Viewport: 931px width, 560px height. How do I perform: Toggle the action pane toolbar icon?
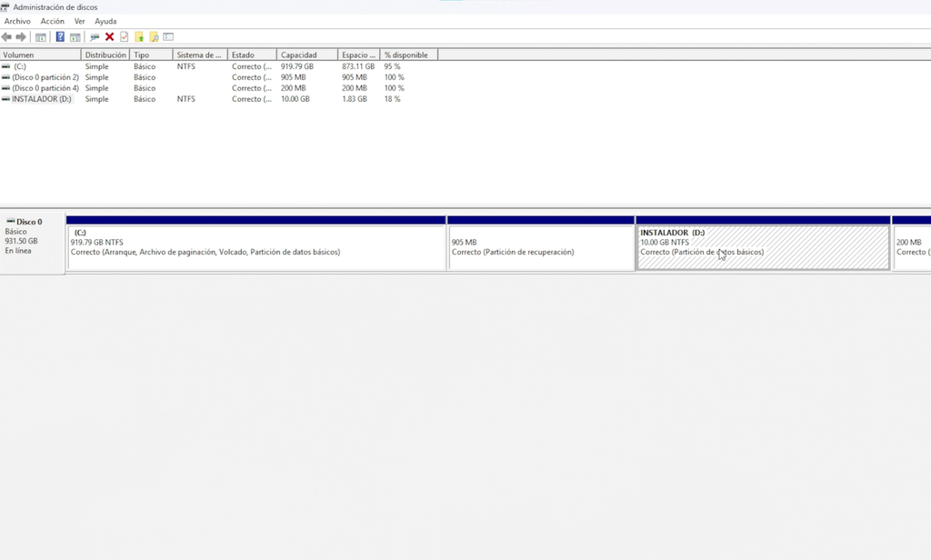75,37
